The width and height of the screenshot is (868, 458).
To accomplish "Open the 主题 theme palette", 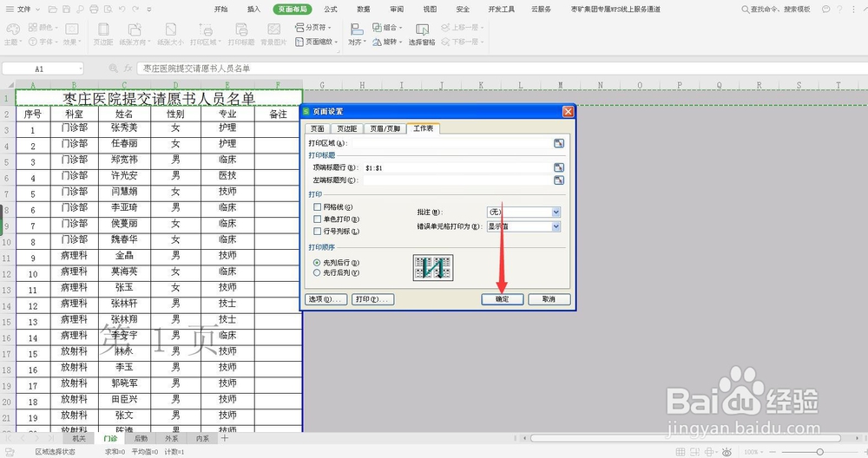I will click(x=13, y=34).
